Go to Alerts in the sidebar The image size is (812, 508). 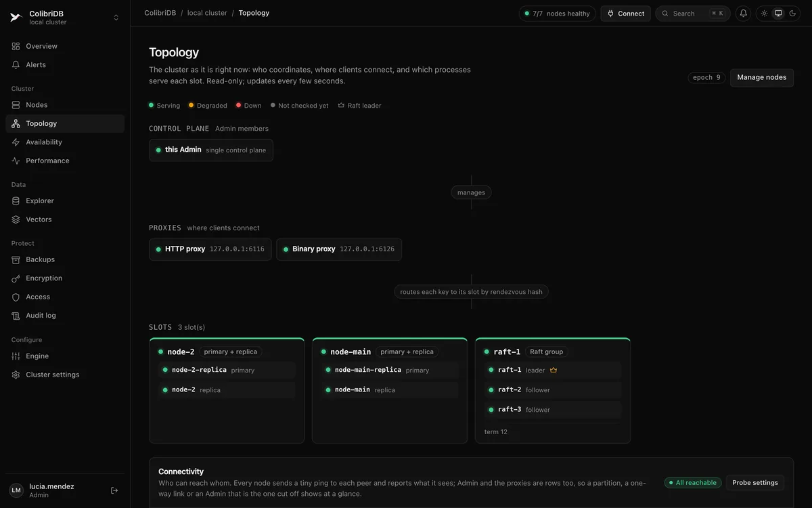(x=65, y=65)
